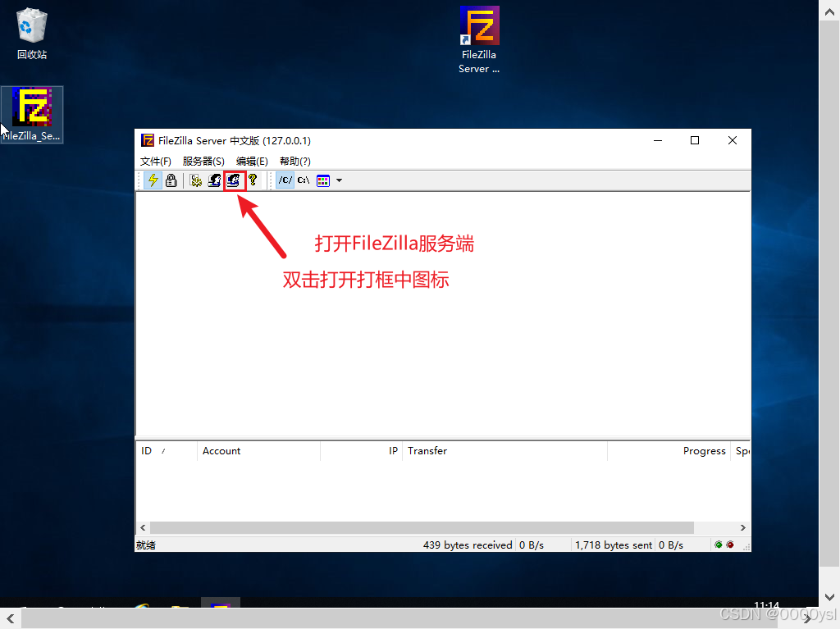
Task: Click the green status indicator light
Action: (719, 545)
